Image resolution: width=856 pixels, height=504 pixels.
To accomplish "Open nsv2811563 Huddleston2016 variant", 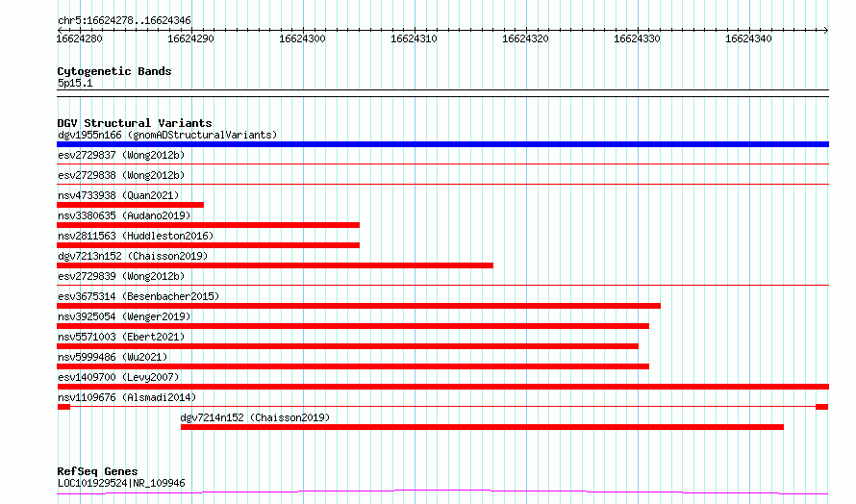I will pyautogui.click(x=136, y=236).
